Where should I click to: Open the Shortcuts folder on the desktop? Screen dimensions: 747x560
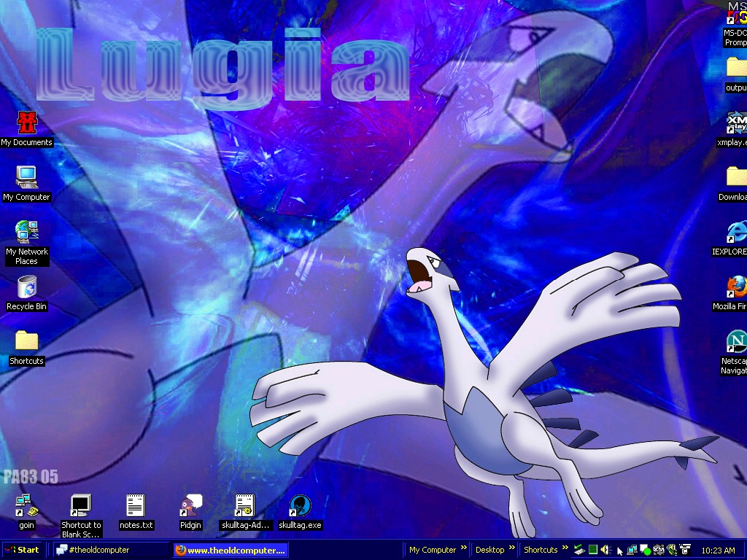26,341
